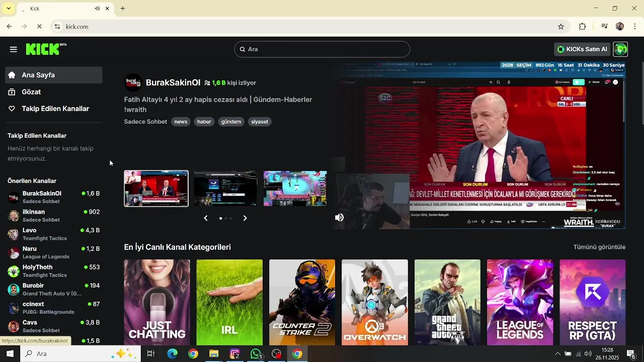This screenshot has width=644, height=362.
Task: Select the third carousel stream thumbnail
Action: (x=295, y=189)
